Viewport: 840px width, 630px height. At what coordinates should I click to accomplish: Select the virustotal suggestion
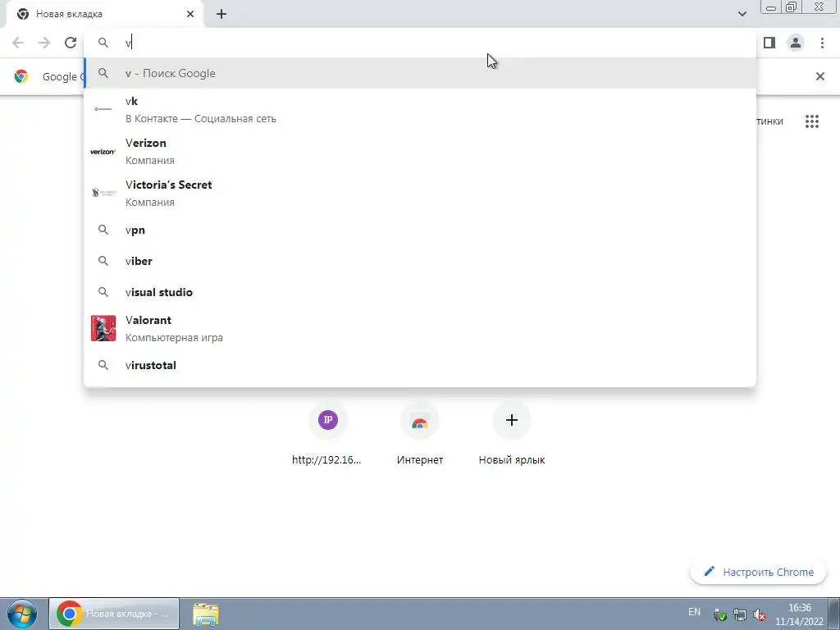click(420, 365)
